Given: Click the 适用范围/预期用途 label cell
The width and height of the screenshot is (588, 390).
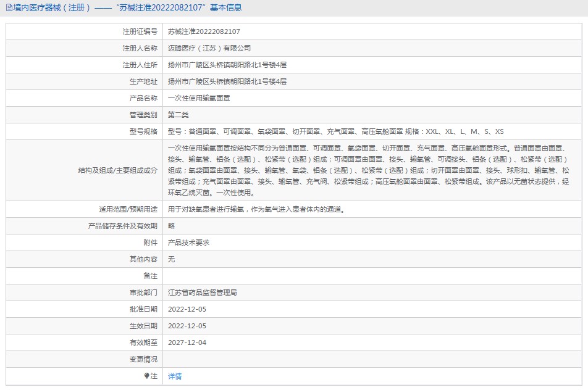Looking at the screenshot, I should 85,209.
